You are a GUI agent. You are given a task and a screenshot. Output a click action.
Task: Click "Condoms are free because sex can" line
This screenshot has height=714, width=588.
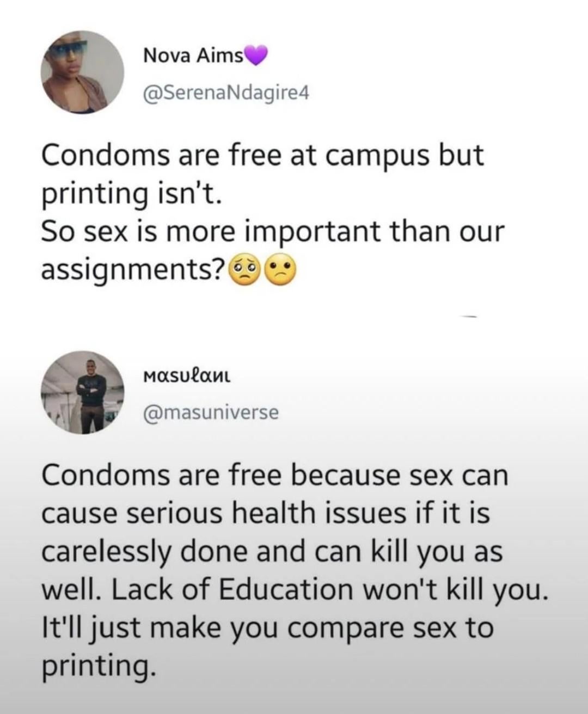(x=275, y=475)
